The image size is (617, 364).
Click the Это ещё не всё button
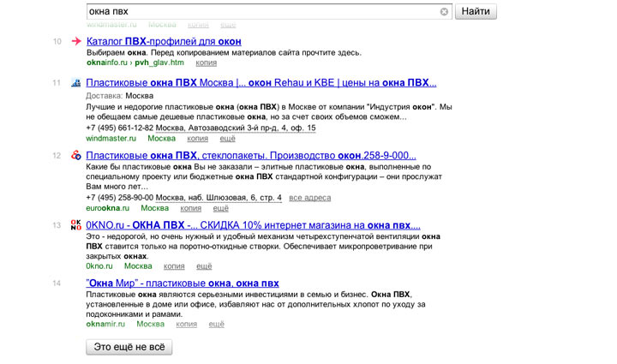[x=129, y=347]
